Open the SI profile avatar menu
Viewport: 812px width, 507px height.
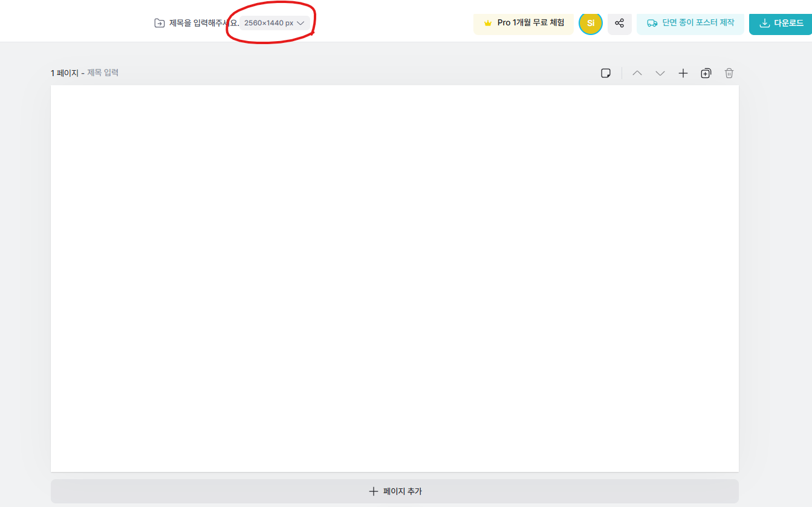(590, 23)
